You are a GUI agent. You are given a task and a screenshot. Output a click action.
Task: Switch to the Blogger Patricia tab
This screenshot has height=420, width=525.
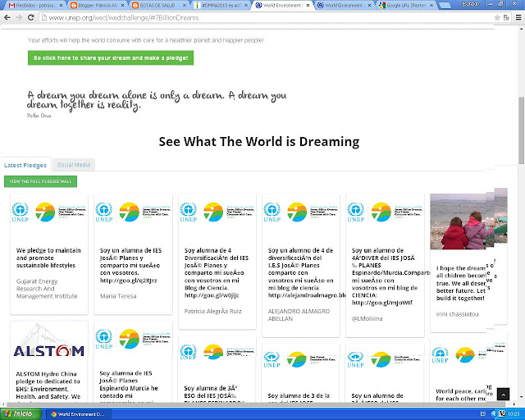96,6
